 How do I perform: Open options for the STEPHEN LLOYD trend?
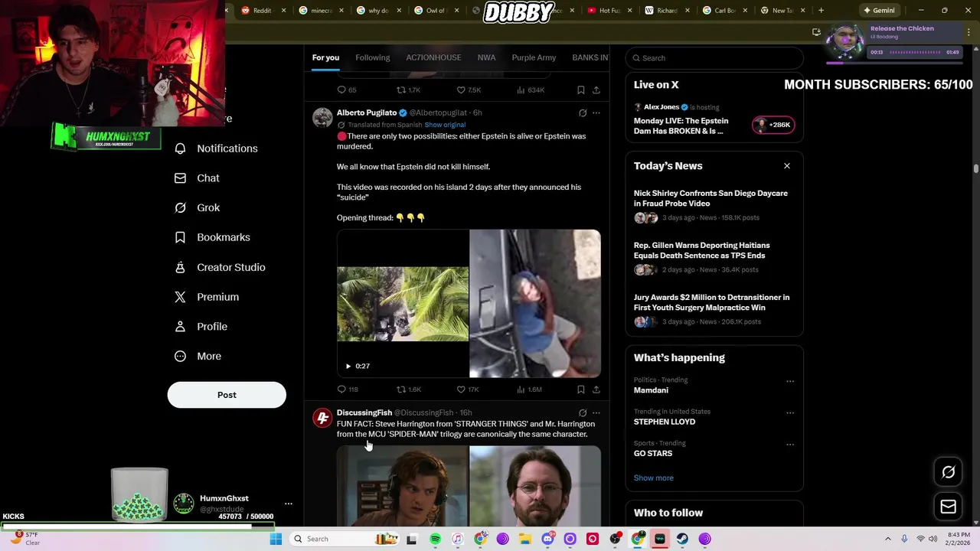pyautogui.click(x=790, y=412)
